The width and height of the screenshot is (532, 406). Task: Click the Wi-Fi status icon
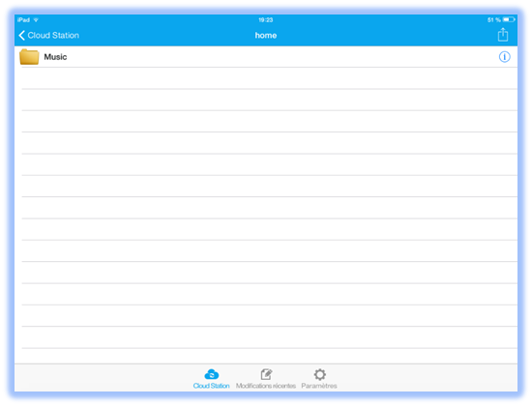[36, 20]
